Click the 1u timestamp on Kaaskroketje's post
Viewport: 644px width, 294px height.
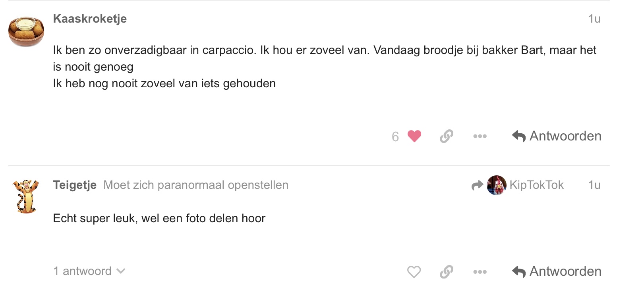594,19
